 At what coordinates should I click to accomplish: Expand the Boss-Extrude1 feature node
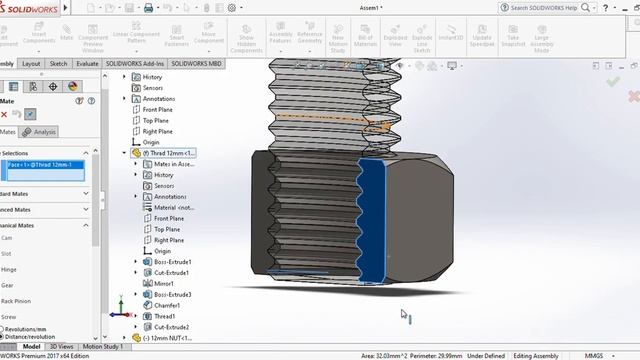136,262
